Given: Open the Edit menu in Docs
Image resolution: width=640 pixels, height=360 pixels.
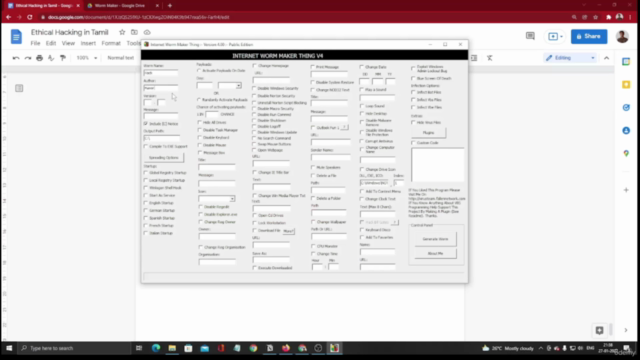Looking at the screenshot, I should [x=51, y=43].
